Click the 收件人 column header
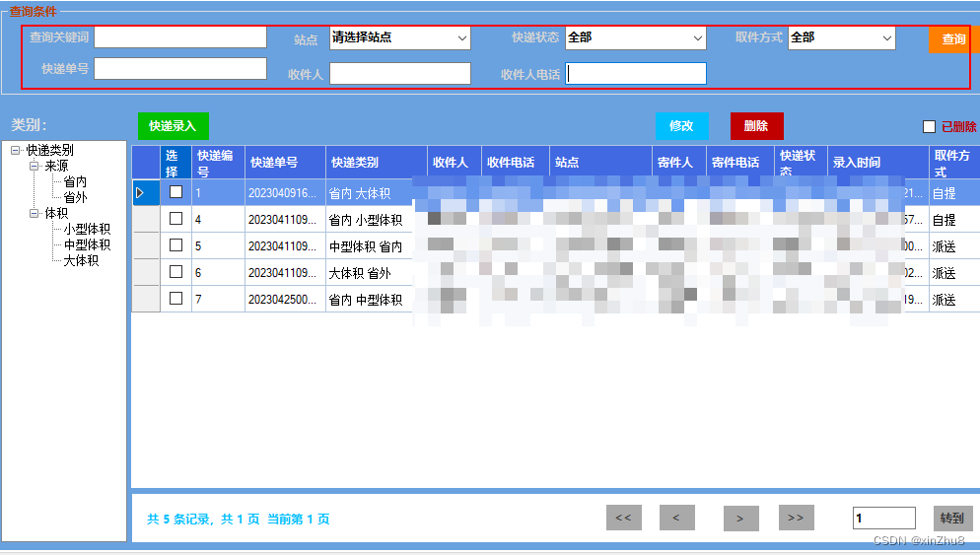980x555 pixels. click(x=455, y=163)
